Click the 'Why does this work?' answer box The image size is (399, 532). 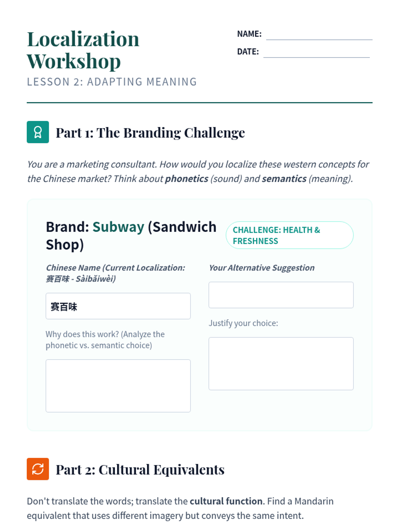click(x=118, y=386)
